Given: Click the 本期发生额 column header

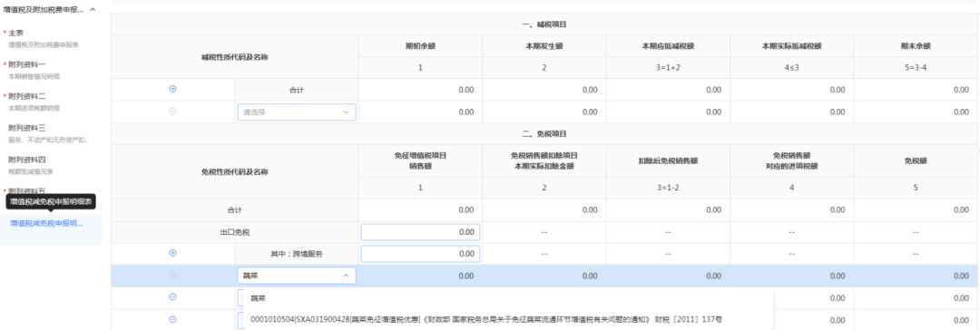Looking at the screenshot, I should click(544, 45).
